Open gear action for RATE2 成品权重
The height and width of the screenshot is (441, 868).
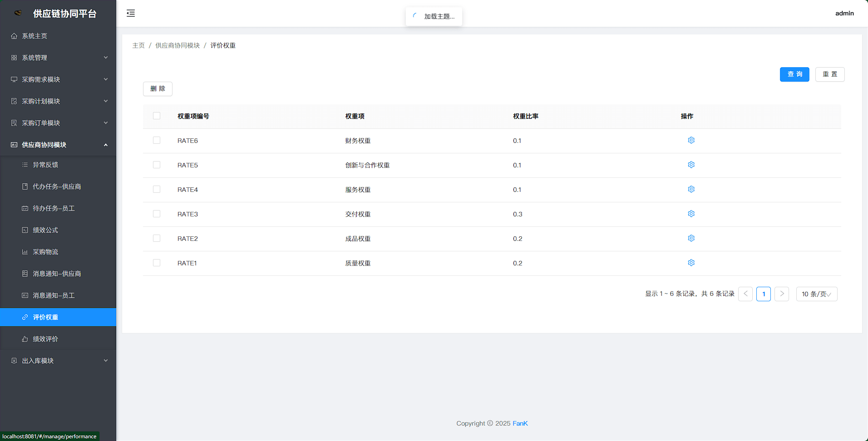coord(691,238)
